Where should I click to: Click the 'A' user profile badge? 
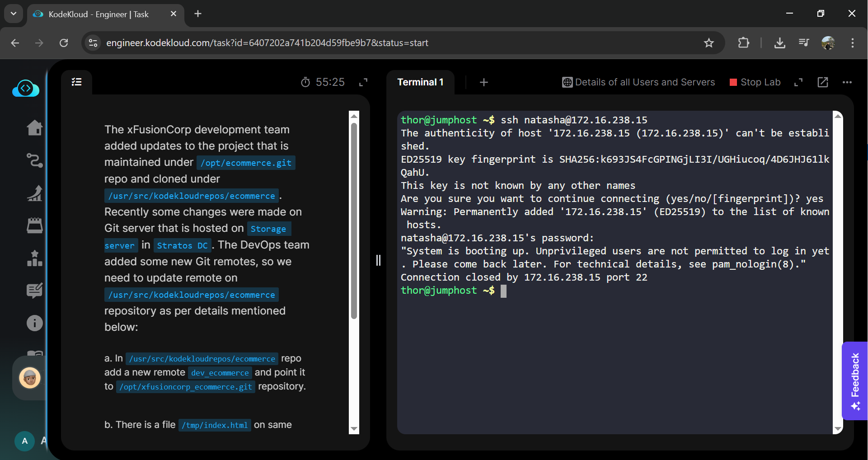click(x=25, y=441)
